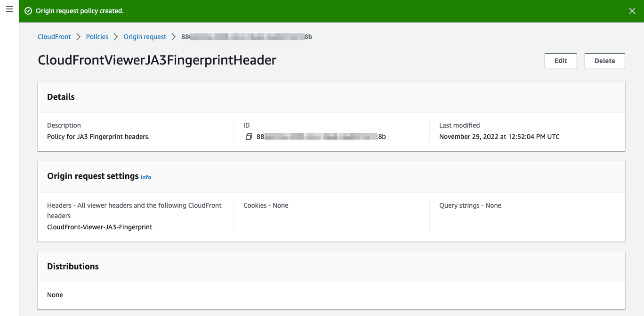Click the Last modified timestamp
The height and width of the screenshot is (316, 644).
pos(499,137)
